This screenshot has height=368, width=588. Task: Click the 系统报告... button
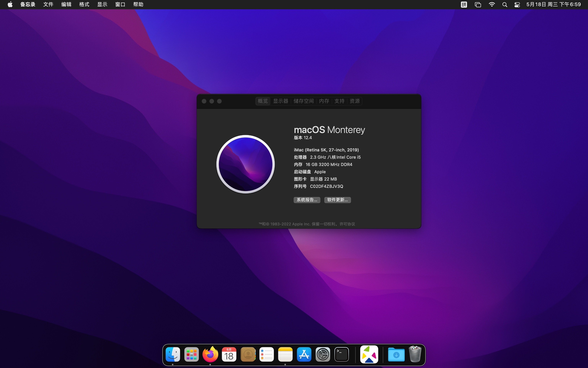click(x=307, y=200)
